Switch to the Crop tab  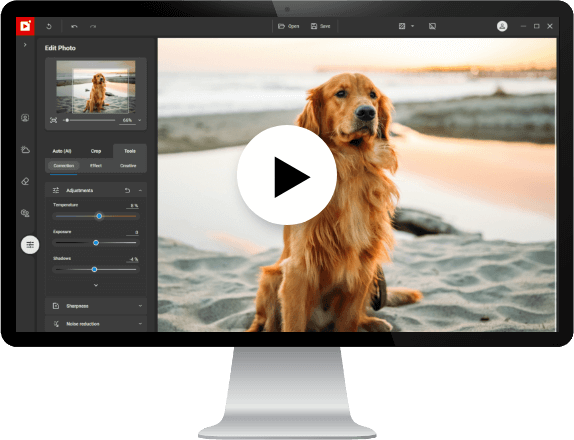pyautogui.click(x=96, y=151)
